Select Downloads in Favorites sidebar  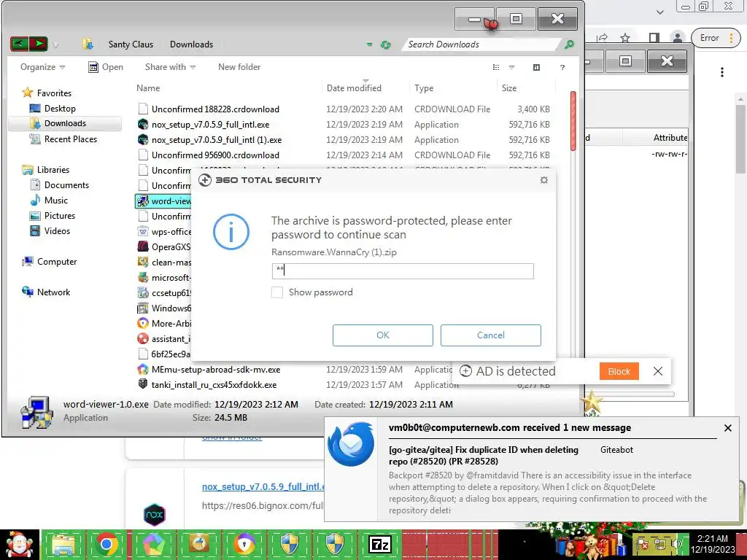65,123
